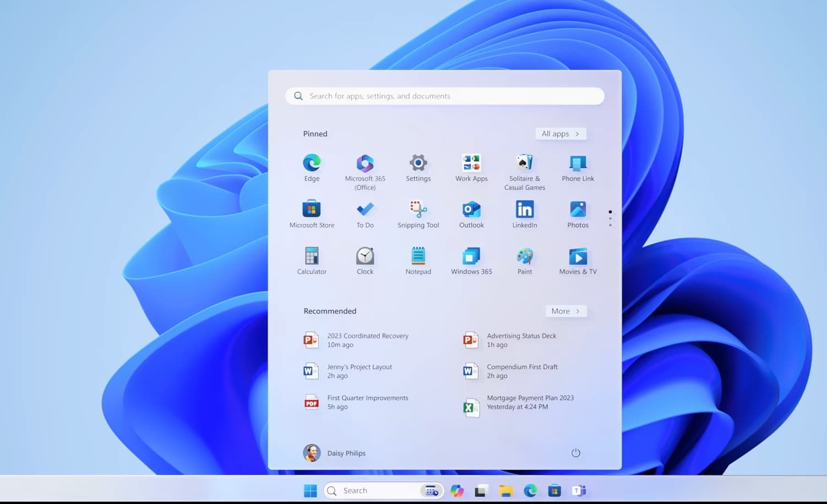Launch the Calculator app

[x=312, y=261]
